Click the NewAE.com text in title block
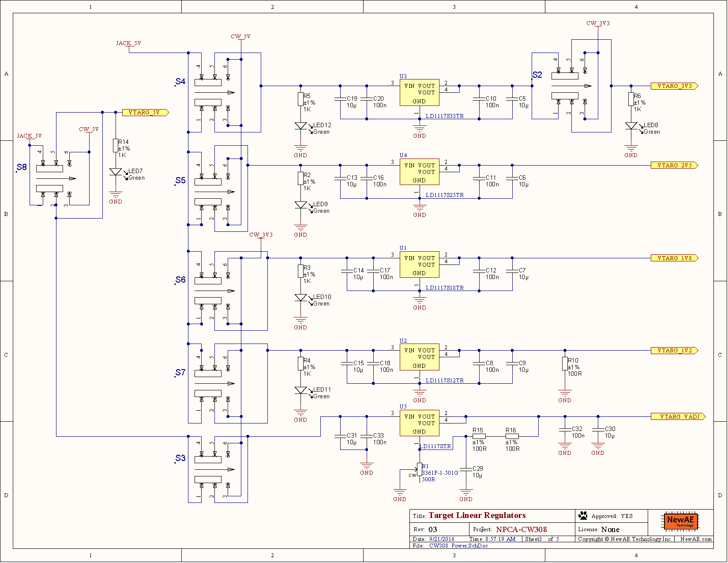 point(696,539)
